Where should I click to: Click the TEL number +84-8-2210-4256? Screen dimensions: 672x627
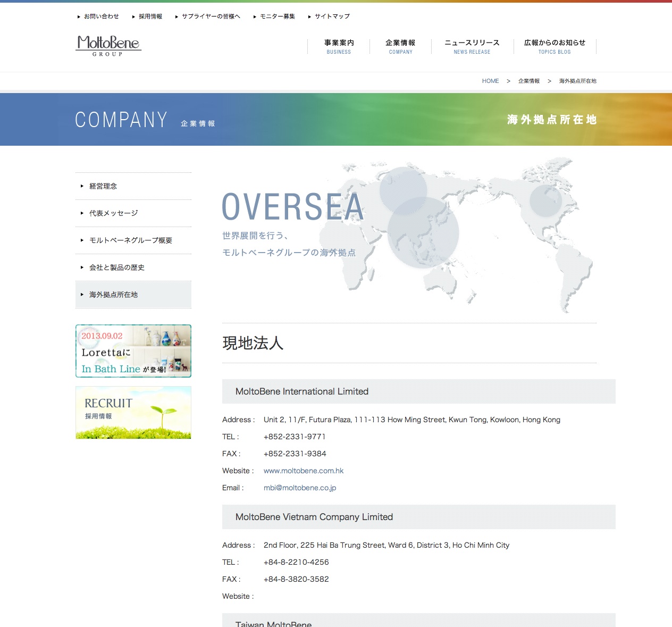(296, 562)
